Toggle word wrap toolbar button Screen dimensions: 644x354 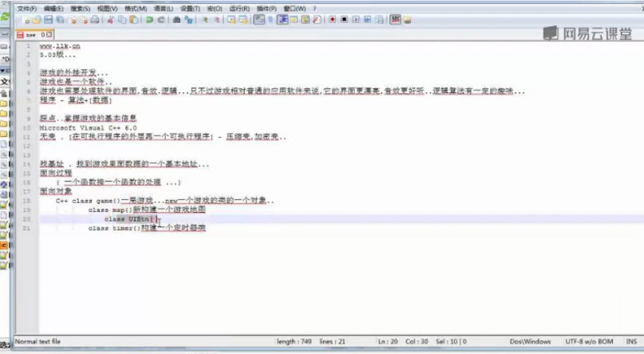pyautogui.click(x=259, y=19)
